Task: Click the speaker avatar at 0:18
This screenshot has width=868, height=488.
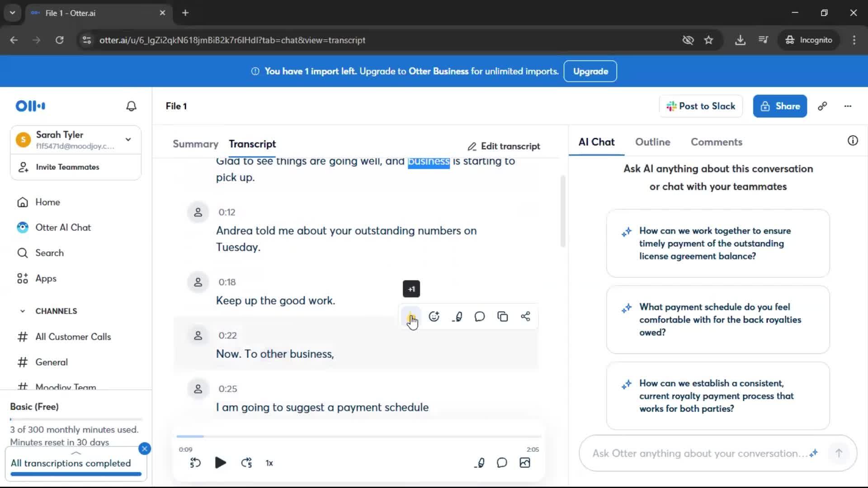Action: click(198, 282)
